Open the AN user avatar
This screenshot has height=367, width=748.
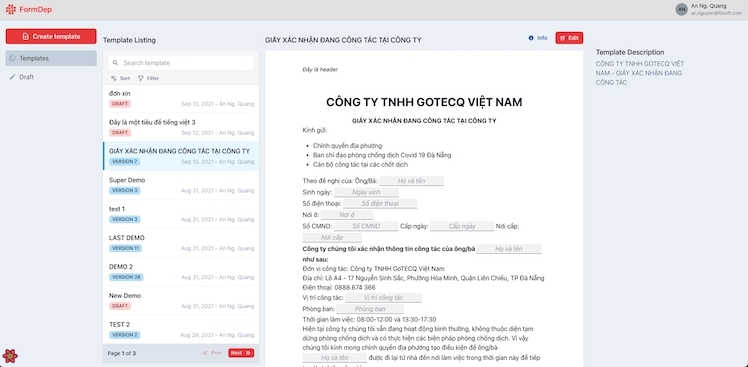click(682, 10)
